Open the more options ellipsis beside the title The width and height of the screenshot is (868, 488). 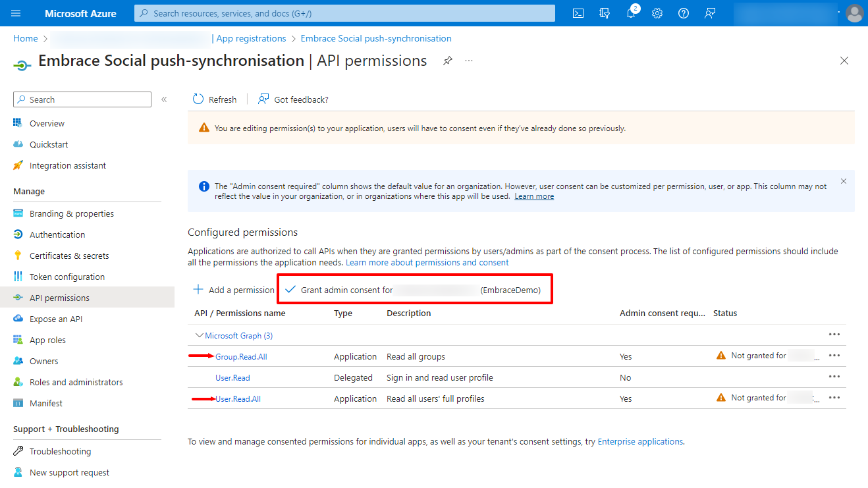point(469,61)
